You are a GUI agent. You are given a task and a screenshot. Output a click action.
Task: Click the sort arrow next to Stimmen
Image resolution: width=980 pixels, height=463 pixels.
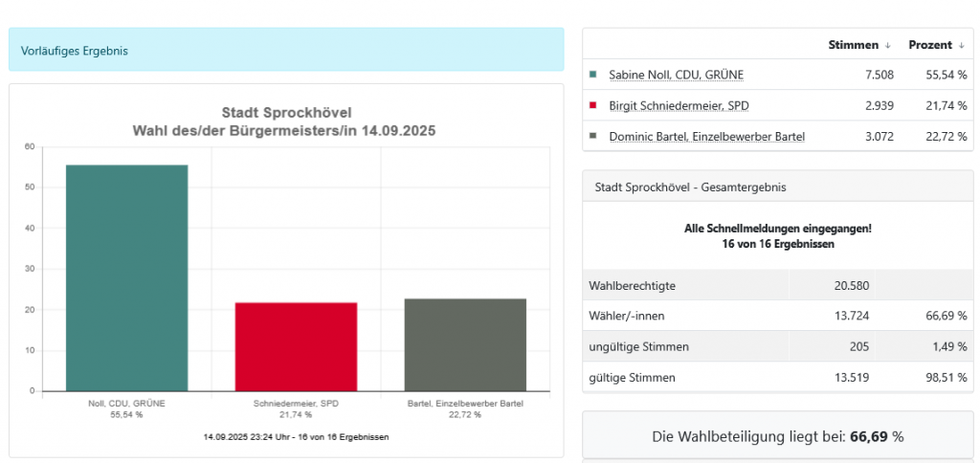(x=887, y=45)
